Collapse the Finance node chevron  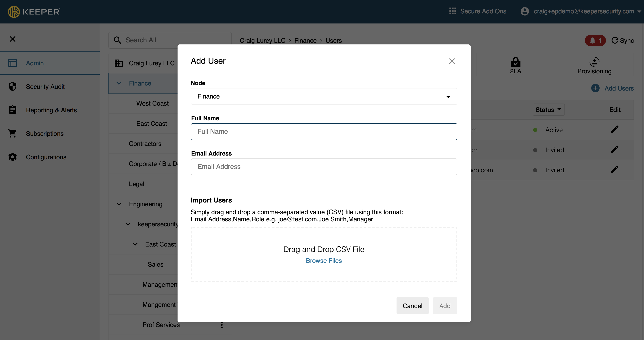tap(119, 83)
